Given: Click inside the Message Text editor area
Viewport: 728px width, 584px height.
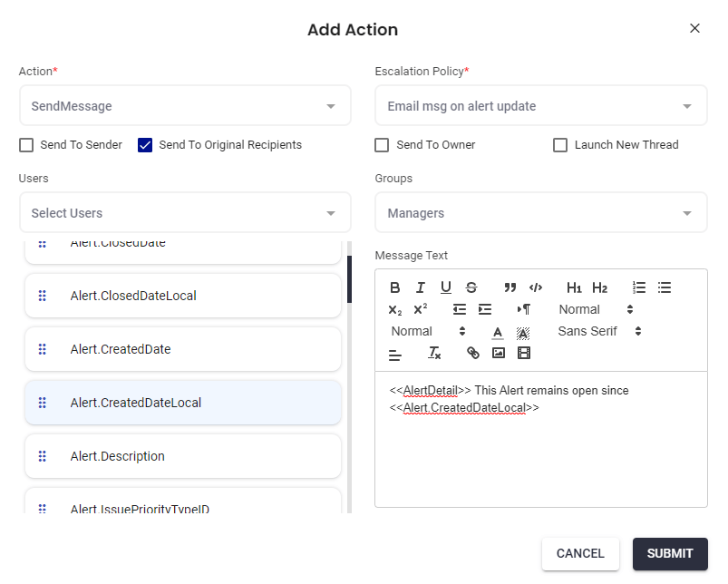Looking at the screenshot, I should click(x=541, y=439).
